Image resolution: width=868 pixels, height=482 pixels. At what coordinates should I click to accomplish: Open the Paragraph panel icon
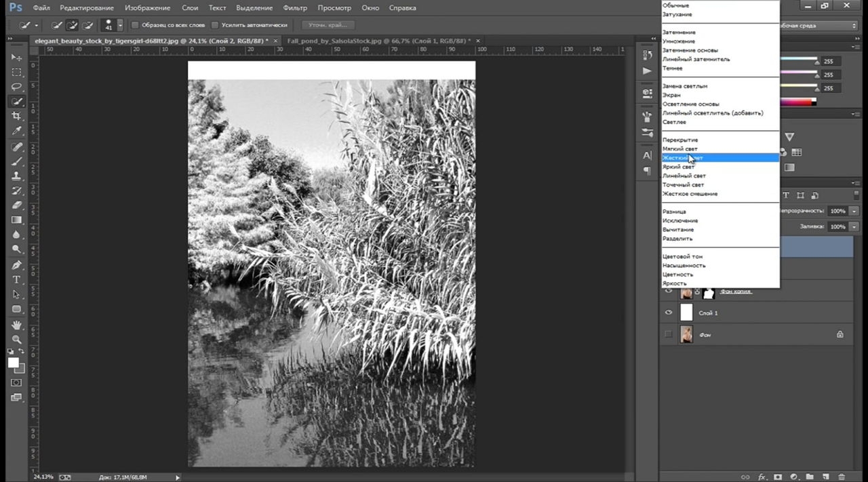click(647, 171)
